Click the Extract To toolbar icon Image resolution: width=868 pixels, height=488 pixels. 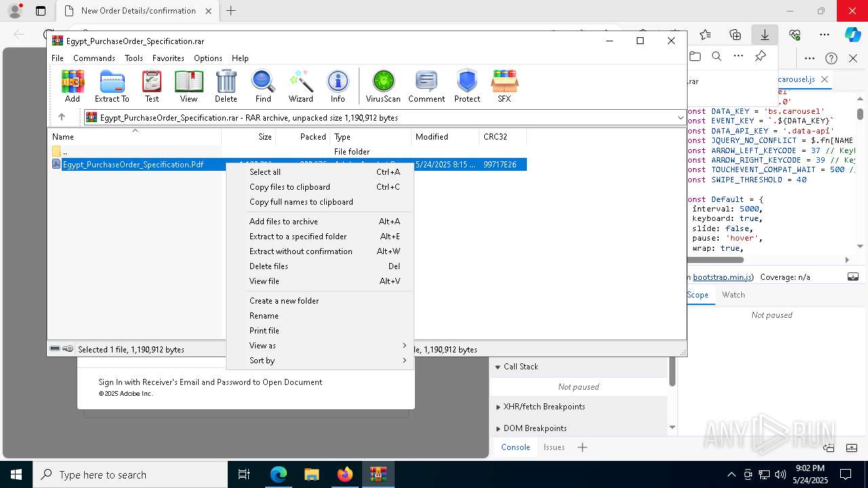pos(112,86)
